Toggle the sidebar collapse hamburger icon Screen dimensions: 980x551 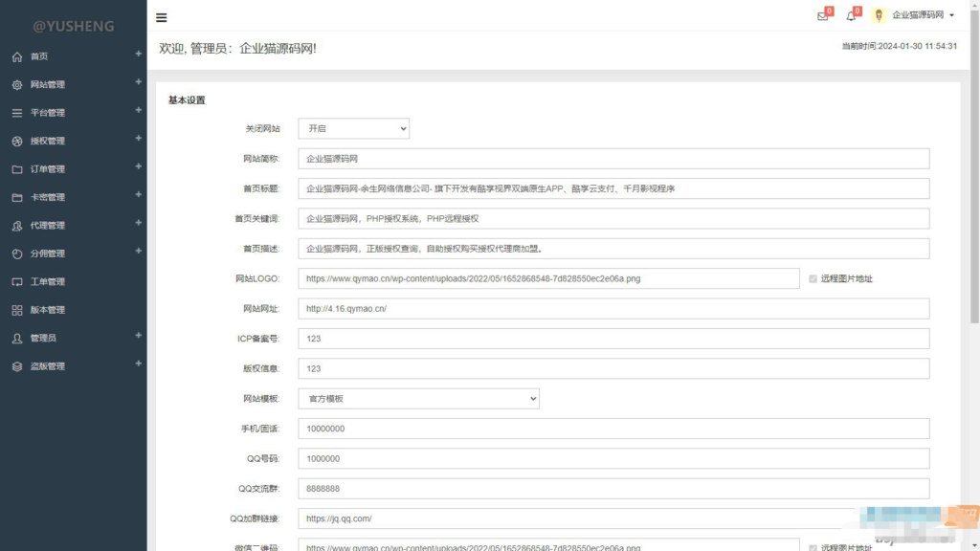(x=161, y=17)
